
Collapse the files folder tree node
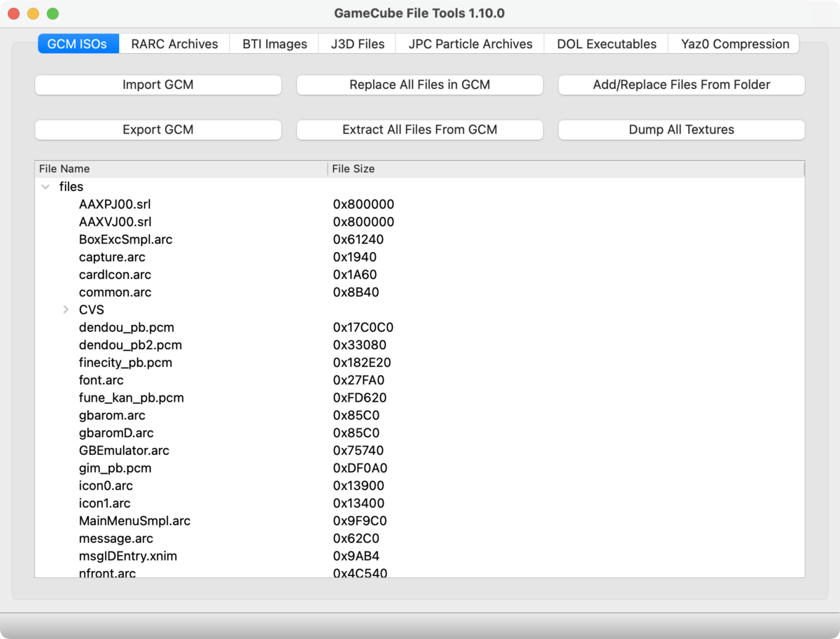pos(45,187)
